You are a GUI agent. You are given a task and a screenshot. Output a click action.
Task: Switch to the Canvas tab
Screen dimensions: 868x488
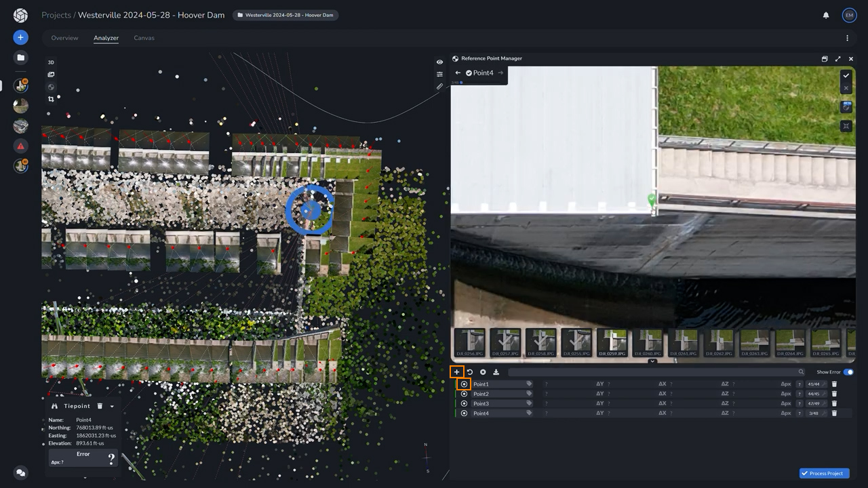pos(144,38)
